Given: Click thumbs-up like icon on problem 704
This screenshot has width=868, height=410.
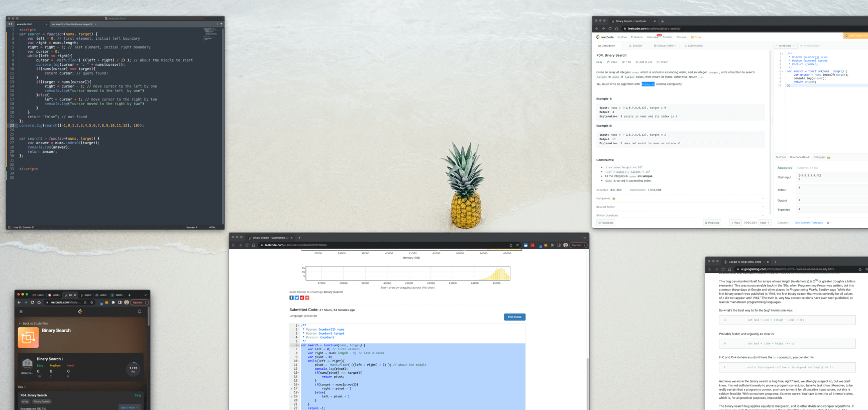Looking at the screenshot, I should (608, 62).
